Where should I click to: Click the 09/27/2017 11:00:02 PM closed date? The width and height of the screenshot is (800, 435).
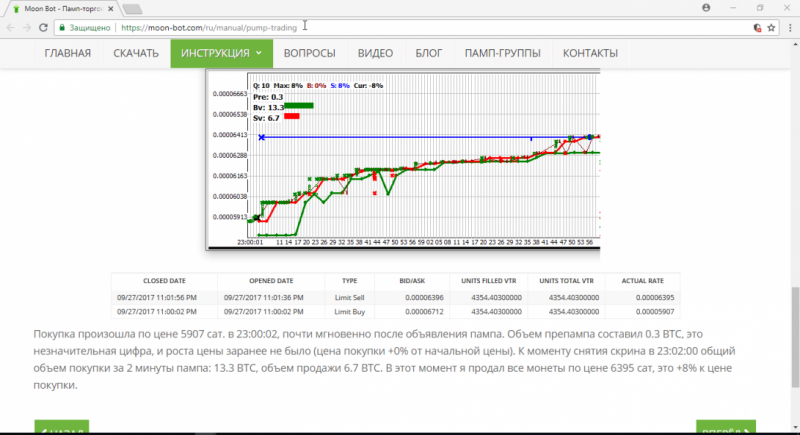pyautogui.click(x=157, y=312)
